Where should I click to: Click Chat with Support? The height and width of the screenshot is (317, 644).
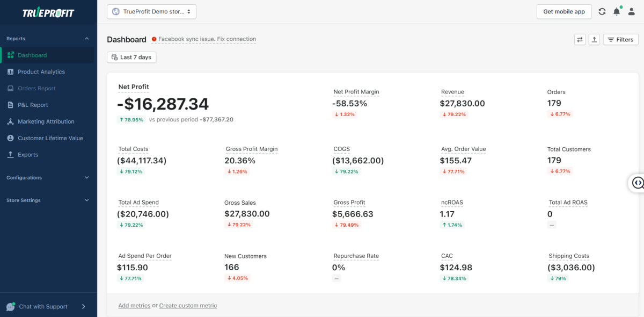[x=43, y=307]
